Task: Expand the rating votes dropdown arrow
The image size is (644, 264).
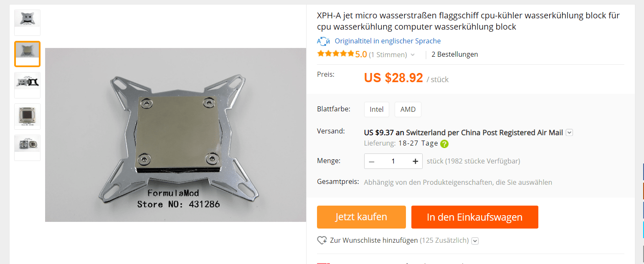Action: 413,55
